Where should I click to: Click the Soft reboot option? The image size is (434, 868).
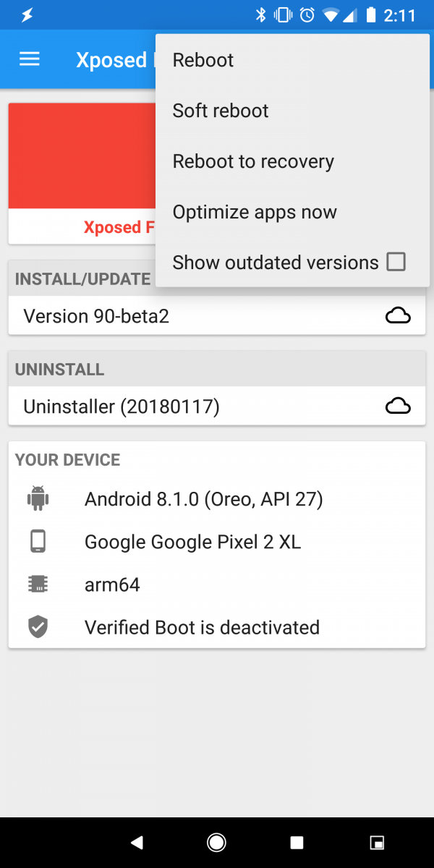[220, 111]
